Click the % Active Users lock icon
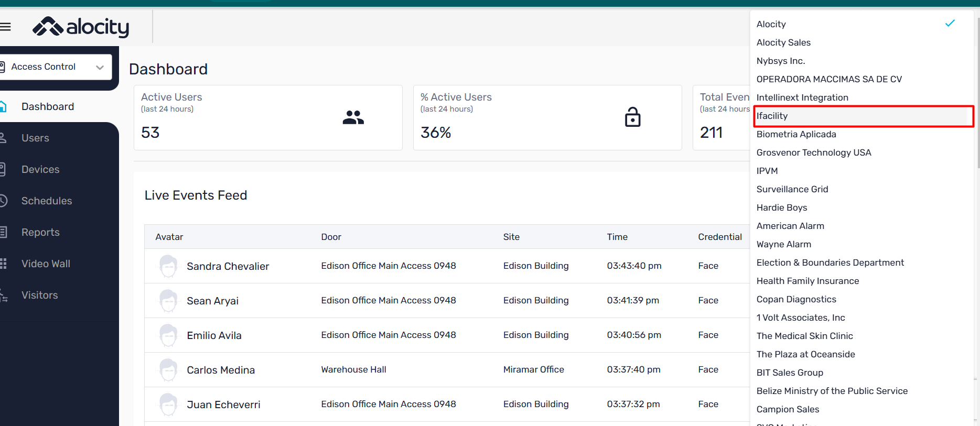980x426 pixels. [632, 117]
